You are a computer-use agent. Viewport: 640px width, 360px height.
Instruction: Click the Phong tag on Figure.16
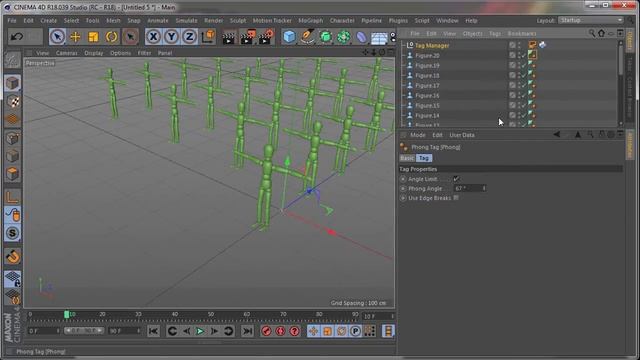532,96
